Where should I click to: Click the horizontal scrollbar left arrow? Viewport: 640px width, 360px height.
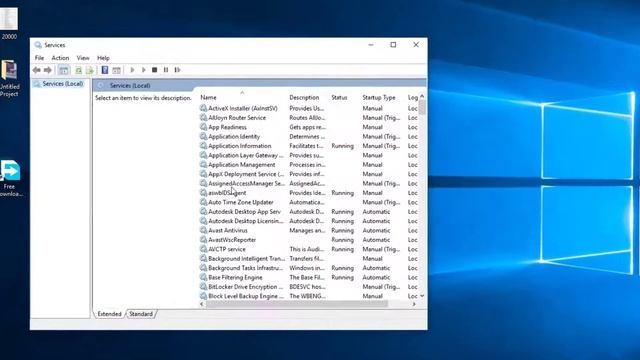[x=202, y=304]
